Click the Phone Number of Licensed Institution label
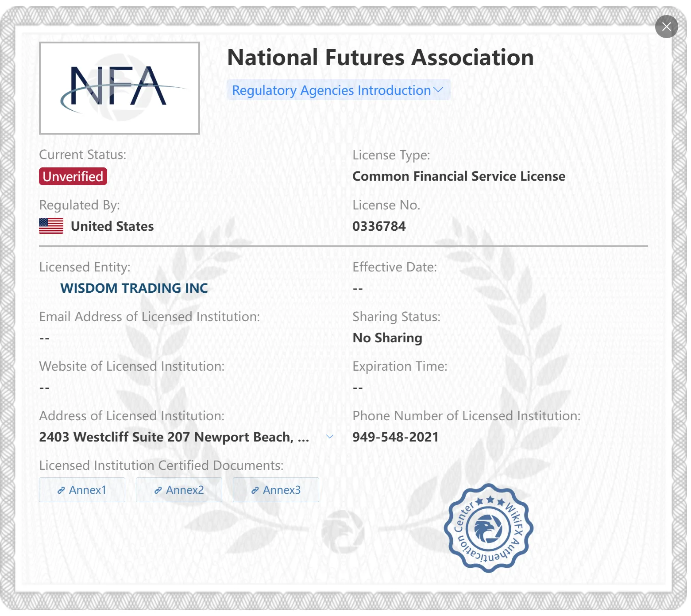This screenshot has width=691, height=616. click(x=467, y=416)
